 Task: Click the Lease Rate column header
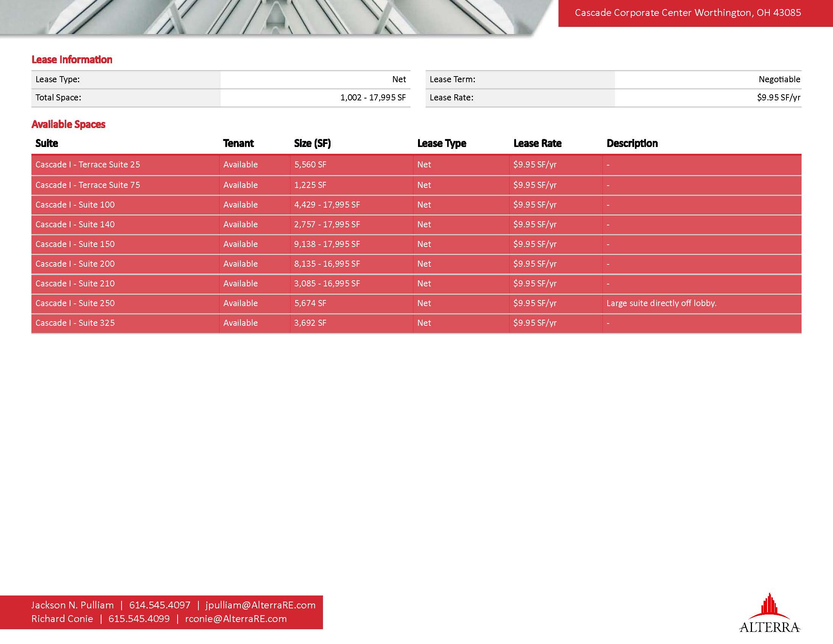pos(537,144)
